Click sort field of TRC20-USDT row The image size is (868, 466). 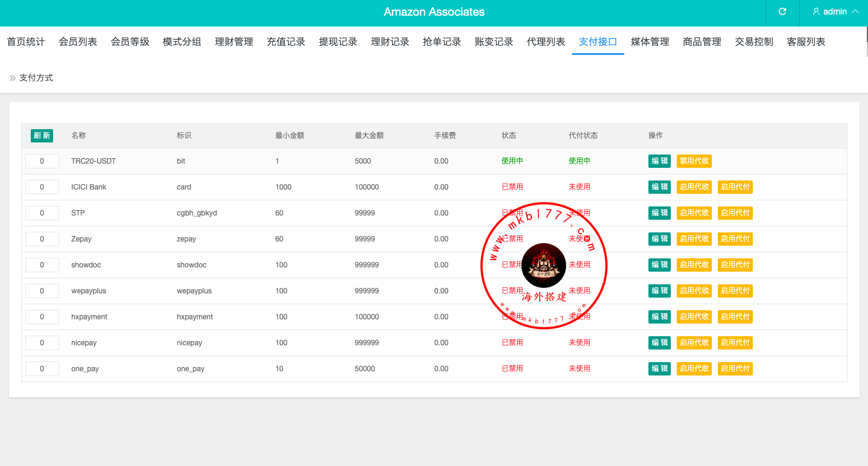[x=42, y=161]
